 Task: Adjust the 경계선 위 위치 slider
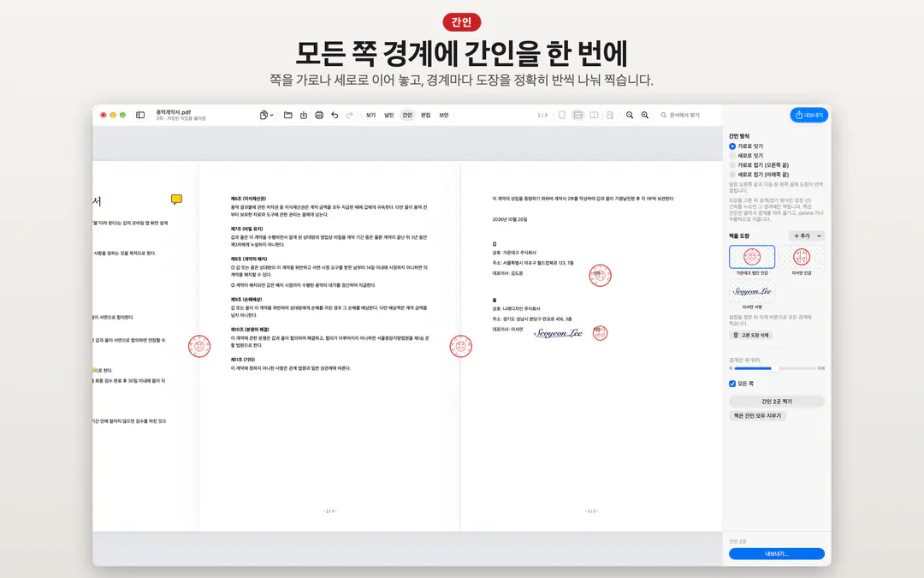(775, 368)
